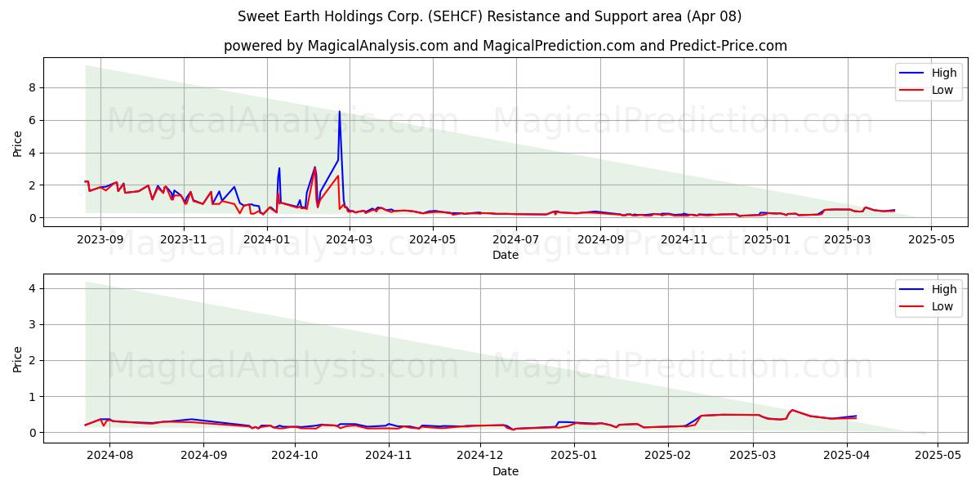
Task: Click 'Low' in the top chart legend
Action: click(942, 90)
